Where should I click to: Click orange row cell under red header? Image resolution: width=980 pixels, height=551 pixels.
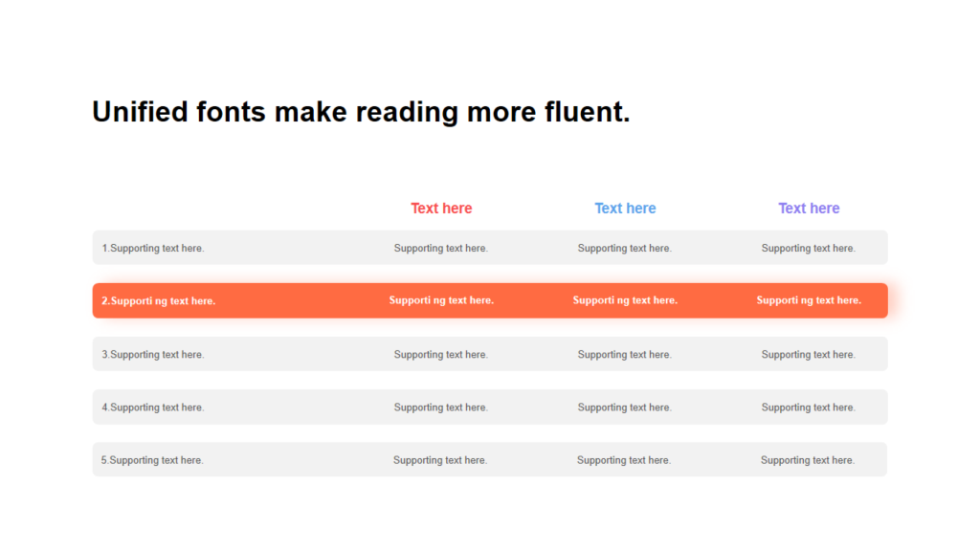[x=441, y=299]
